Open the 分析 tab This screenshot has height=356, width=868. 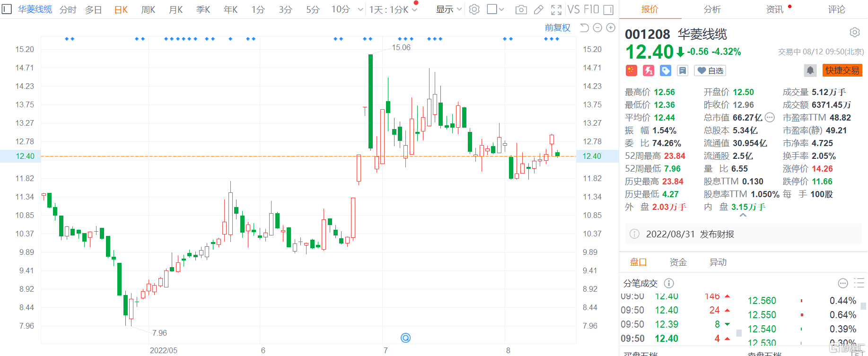pos(712,9)
